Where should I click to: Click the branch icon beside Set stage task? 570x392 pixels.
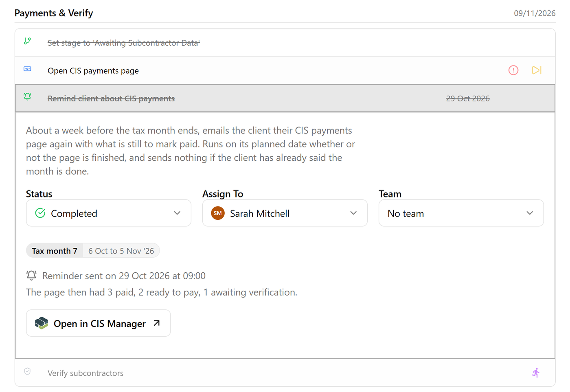(27, 41)
